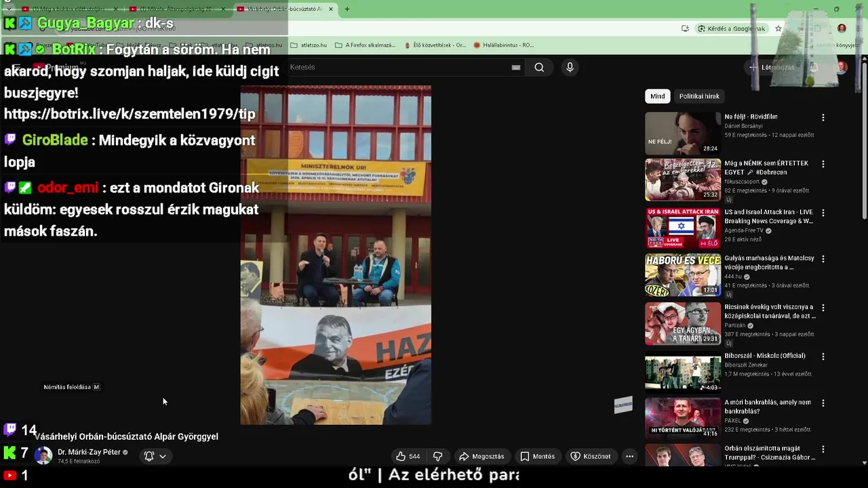Click the Ne félj! - Rövidfilm title text
868x488 pixels.
pyautogui.click(x=751, y=117)
